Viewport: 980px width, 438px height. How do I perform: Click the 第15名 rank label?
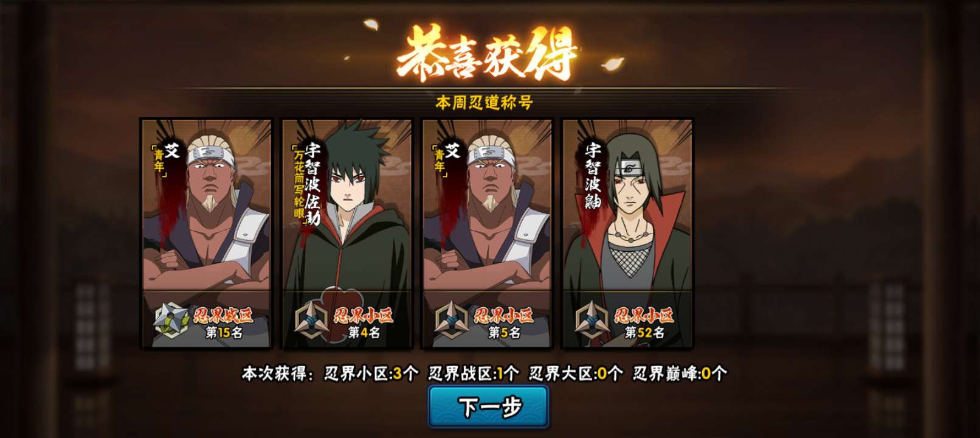click(224, 333)
